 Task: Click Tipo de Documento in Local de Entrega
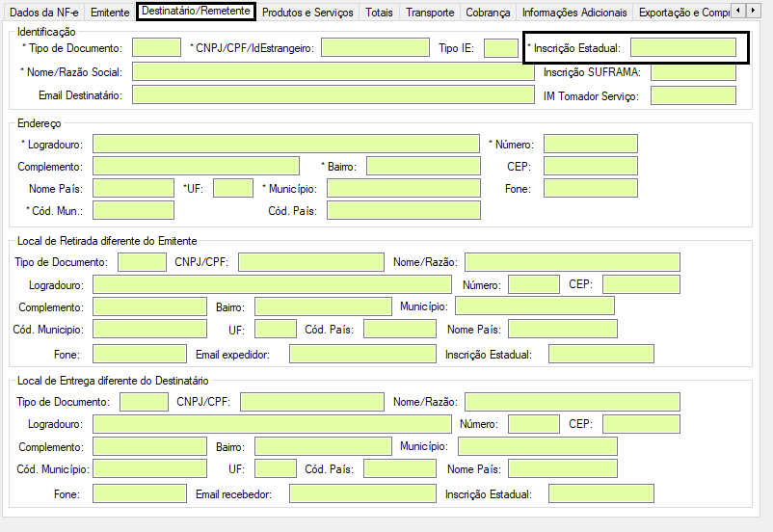pos(144,402)
